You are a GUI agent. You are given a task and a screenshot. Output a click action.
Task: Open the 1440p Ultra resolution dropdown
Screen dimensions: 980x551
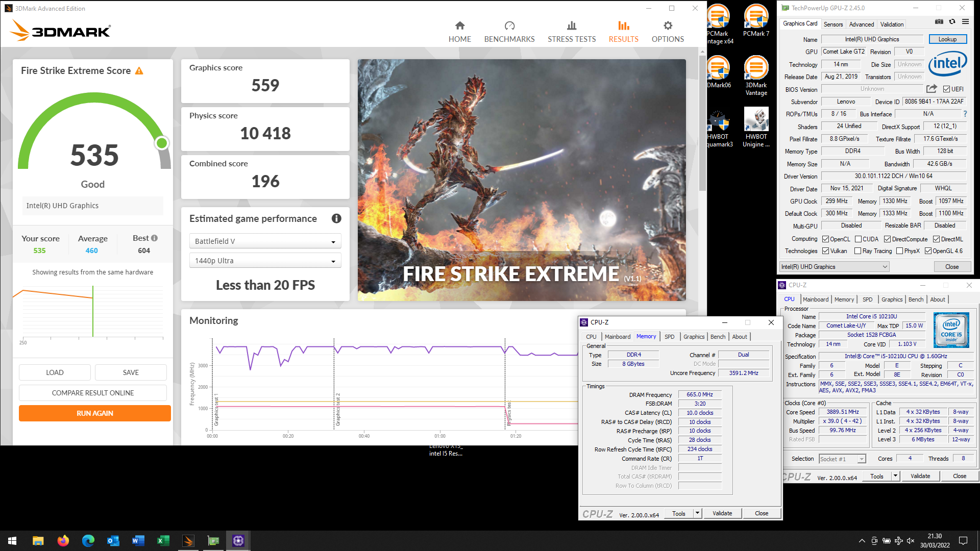pyautogui.click(x=265, y=261)
